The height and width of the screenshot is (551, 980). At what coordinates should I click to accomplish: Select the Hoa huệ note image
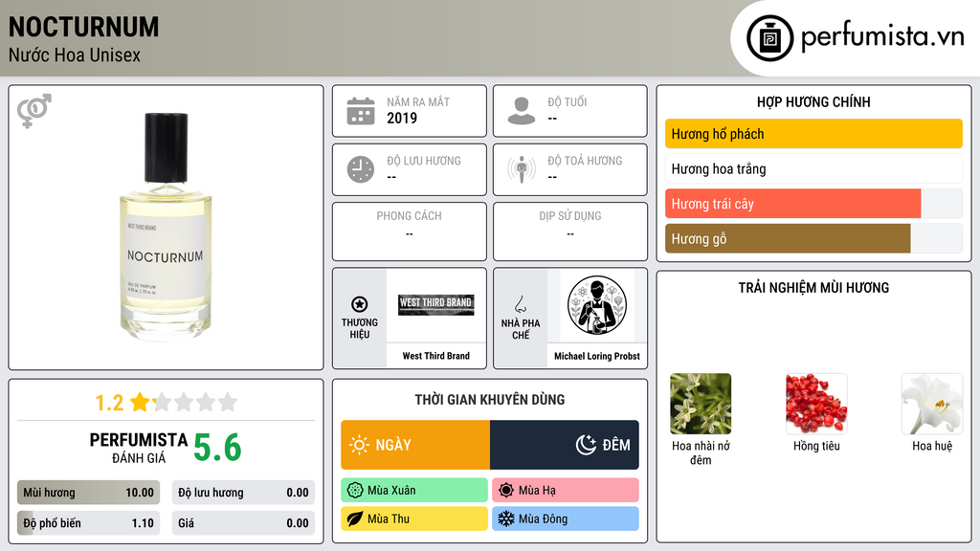click(932, 404)
